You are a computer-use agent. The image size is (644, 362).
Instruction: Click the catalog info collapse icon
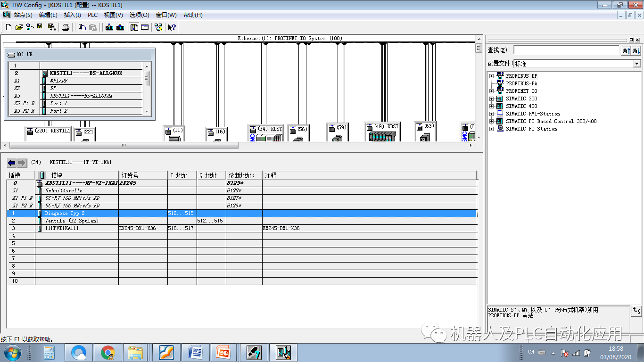636,311
